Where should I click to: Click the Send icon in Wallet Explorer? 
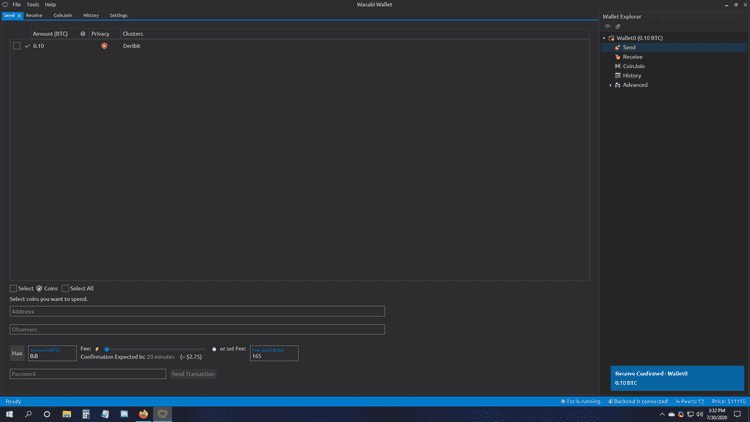pyautogui.click(x=618, y=47)
